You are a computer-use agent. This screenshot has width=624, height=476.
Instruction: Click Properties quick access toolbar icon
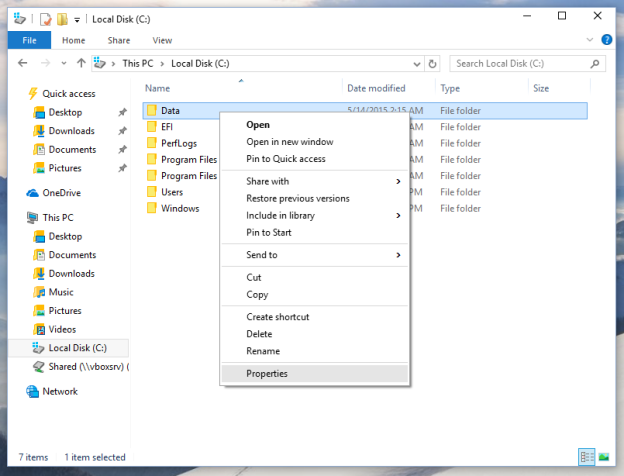click(46, 18)
